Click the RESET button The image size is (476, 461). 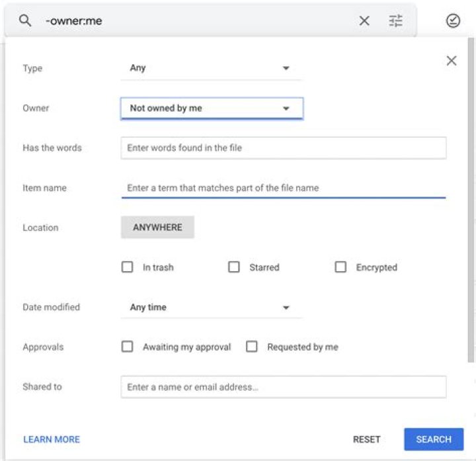366,439
